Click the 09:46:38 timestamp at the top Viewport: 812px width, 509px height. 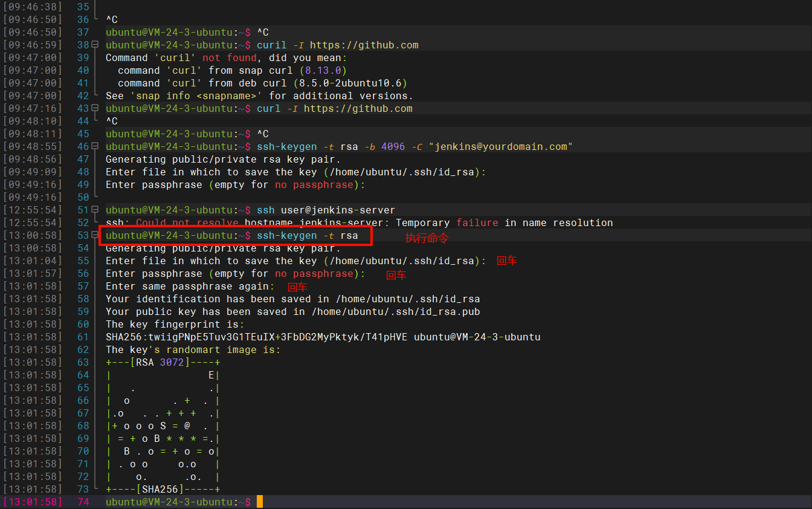pos(33,7)
